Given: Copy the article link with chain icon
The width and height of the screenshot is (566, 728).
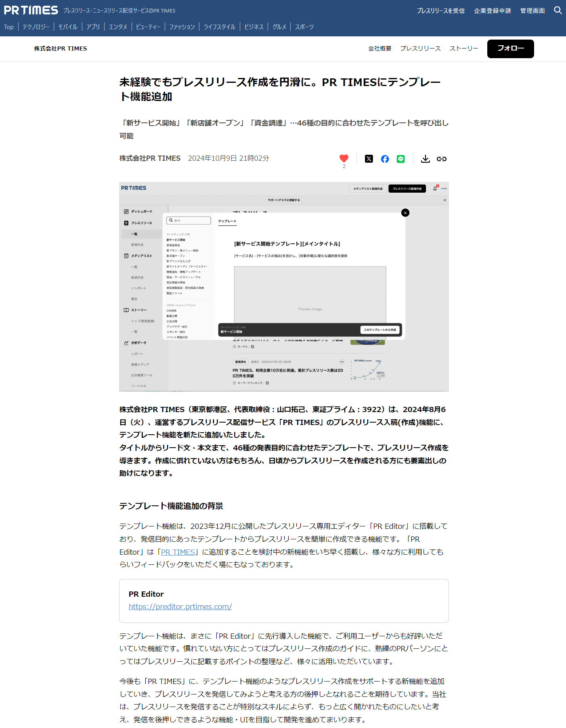Looking at the screenshot, I should [441, 159].
